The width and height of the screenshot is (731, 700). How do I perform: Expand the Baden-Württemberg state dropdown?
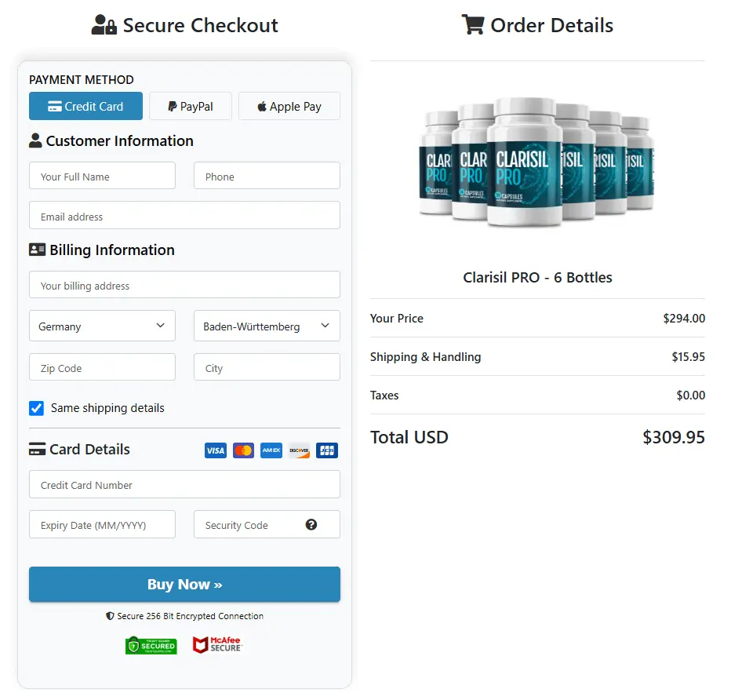[x=267, y=326]
